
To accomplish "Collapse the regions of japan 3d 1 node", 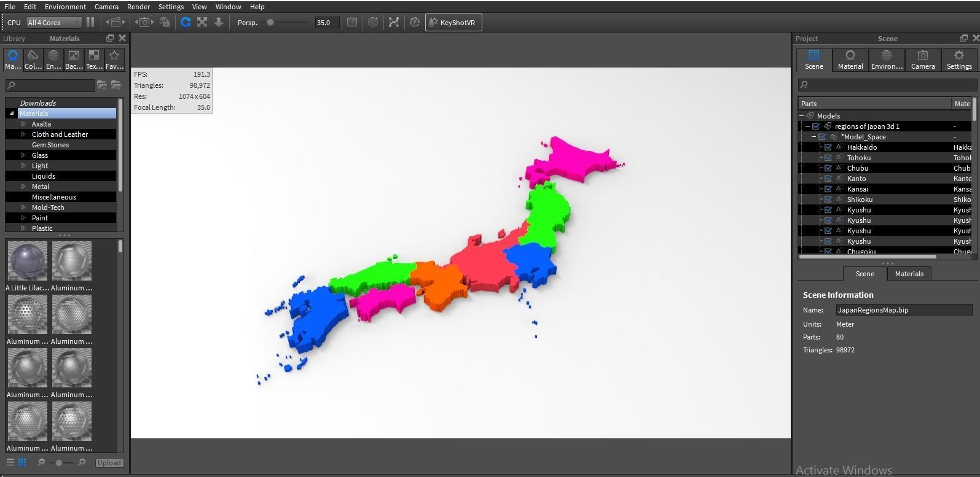I will [x=808, y=126].
